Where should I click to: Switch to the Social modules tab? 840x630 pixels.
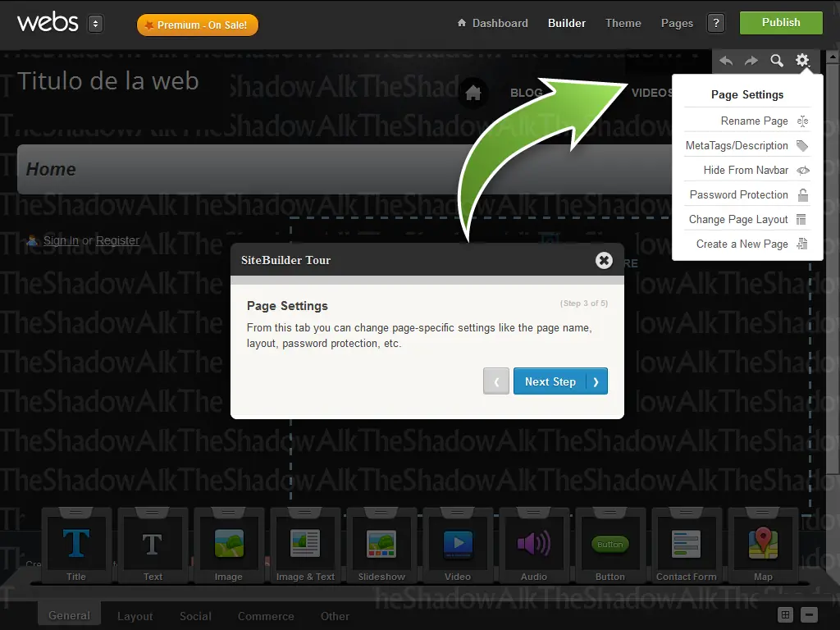pyautogui.click(x=195, y=616)
